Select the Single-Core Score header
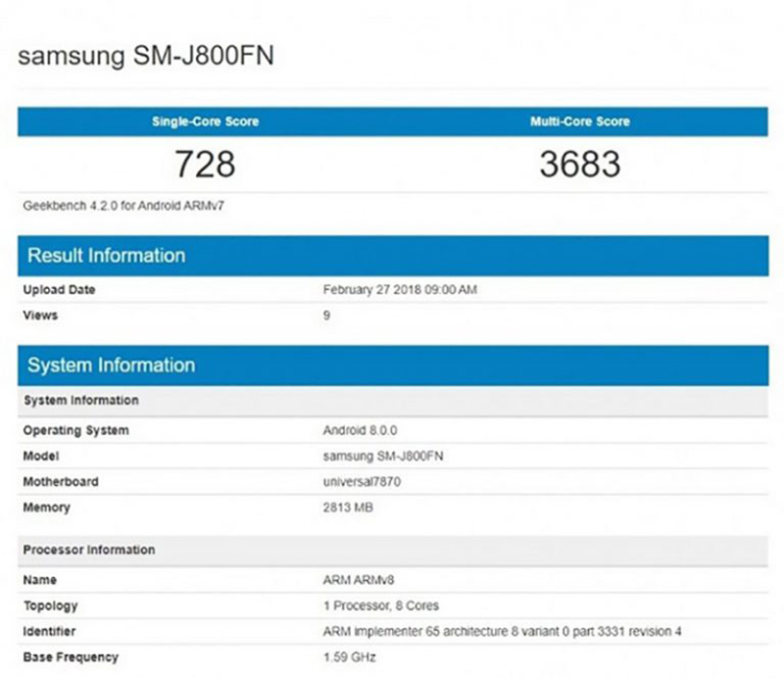Screen dimensions: 784x678 tap(206, 121)
